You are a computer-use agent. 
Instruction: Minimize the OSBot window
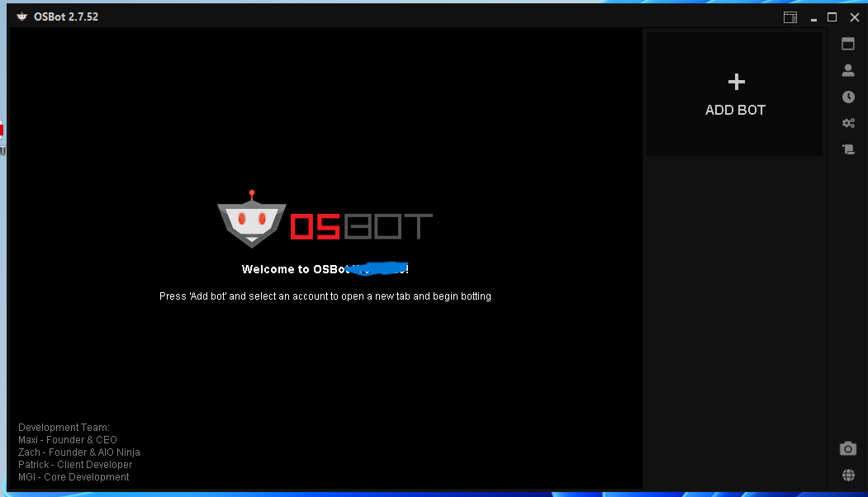(x=813, y=17)
